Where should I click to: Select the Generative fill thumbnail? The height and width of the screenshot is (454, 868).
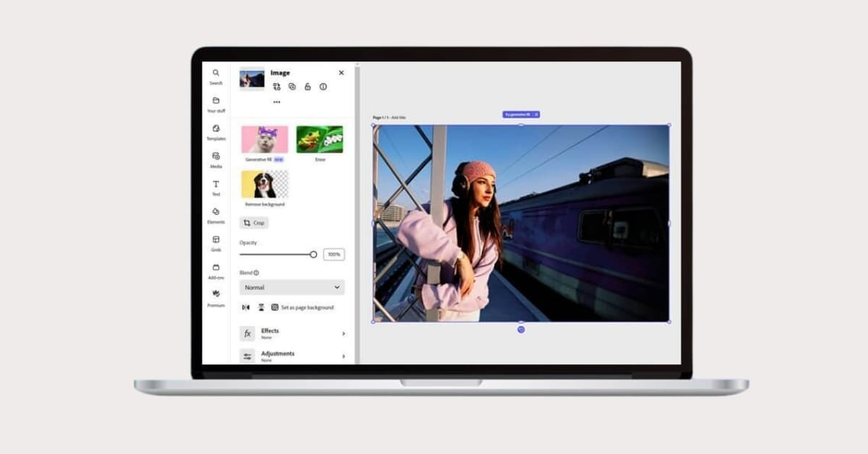[x=265, y=140]
